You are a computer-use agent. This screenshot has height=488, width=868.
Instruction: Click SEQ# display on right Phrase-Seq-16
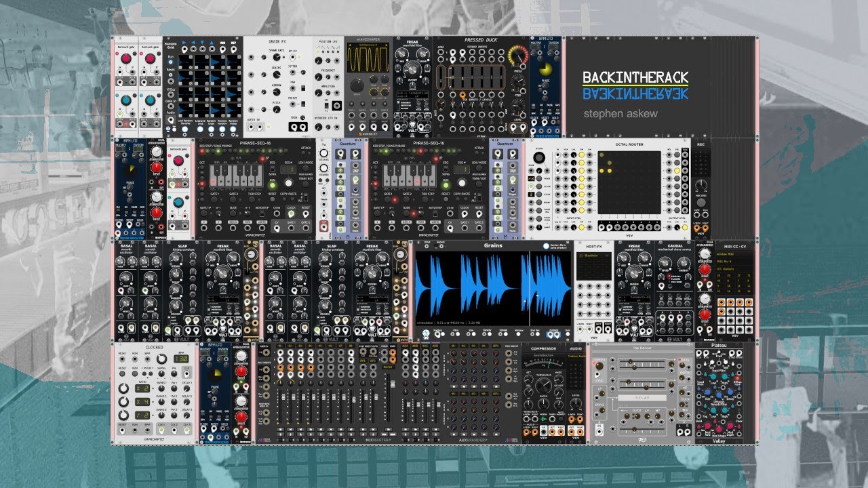click(x=463, y=169)
